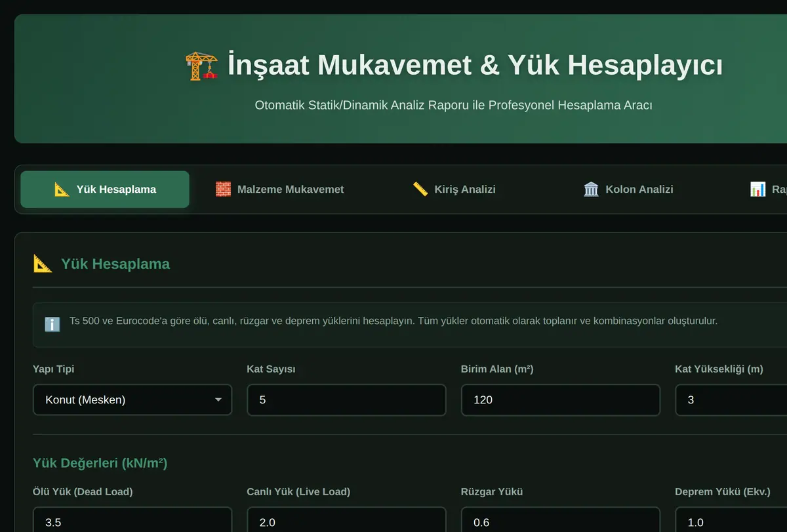Viewport: 787px width, 532px height.
Task: Switch to the Malzeme Mukavemet tab
Action: pyautogui.click(x=280, y=190)
